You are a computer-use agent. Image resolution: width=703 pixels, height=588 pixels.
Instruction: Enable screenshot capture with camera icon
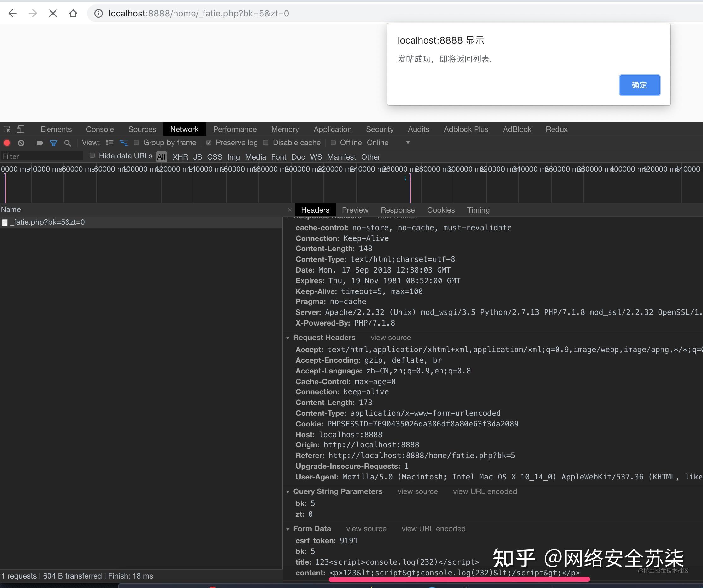coord(39,143)
